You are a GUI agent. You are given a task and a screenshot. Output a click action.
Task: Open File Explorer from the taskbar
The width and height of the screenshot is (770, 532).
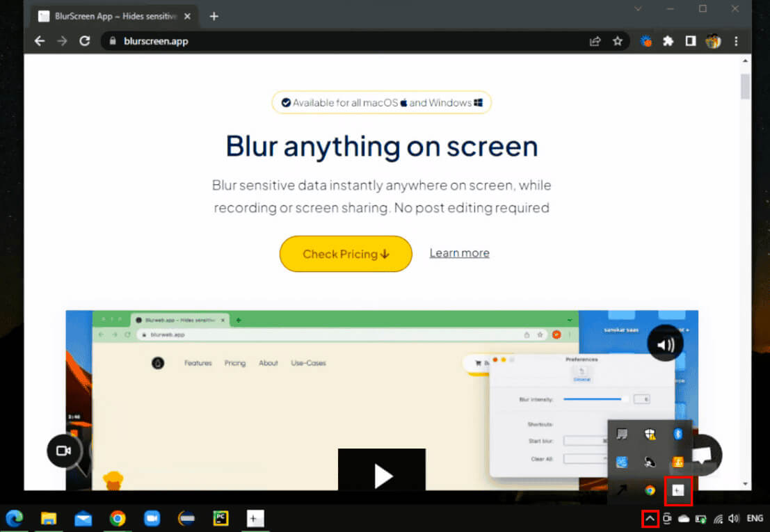point(49,518)
